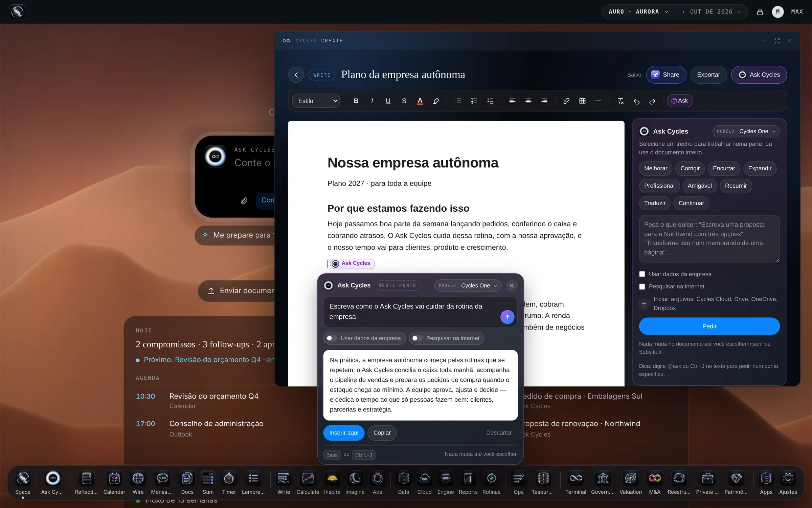
Task: Click the Copiar button
Action: (x=382, y=433)
